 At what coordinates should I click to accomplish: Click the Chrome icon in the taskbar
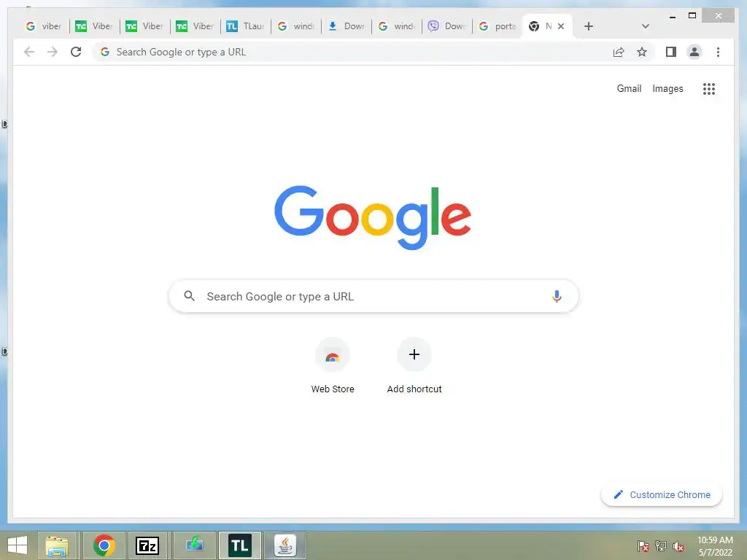(104, 545)
